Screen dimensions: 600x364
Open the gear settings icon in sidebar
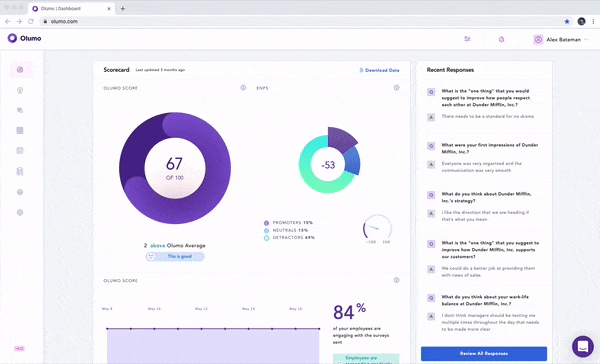(20, 212)
